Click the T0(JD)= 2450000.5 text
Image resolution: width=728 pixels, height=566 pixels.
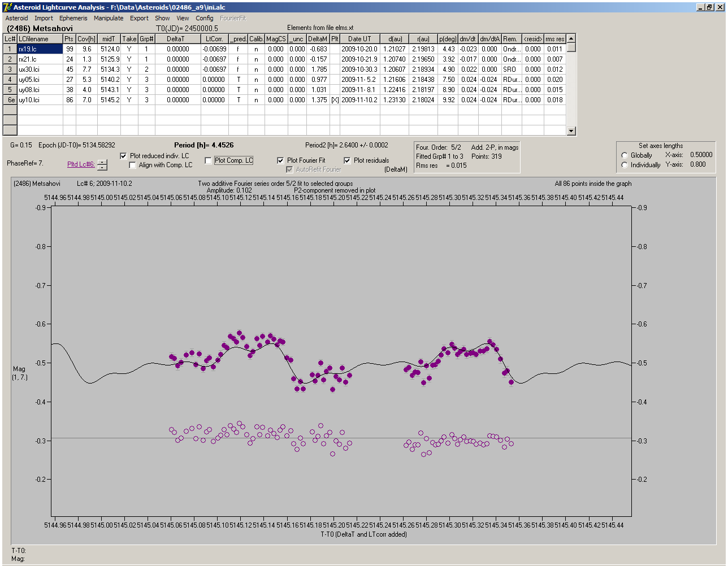point(187,28)
